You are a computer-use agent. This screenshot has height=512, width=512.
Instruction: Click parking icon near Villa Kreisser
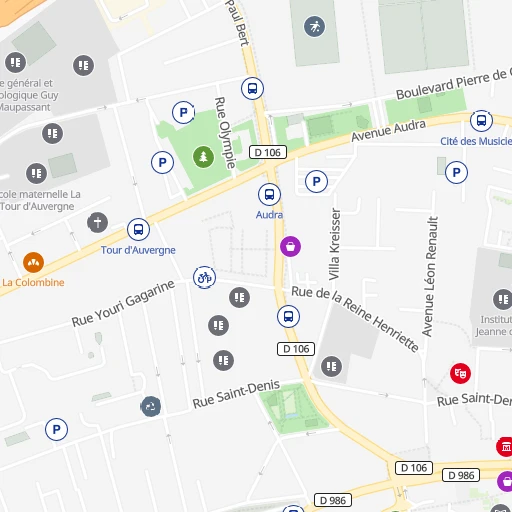(x=316, y=181)
